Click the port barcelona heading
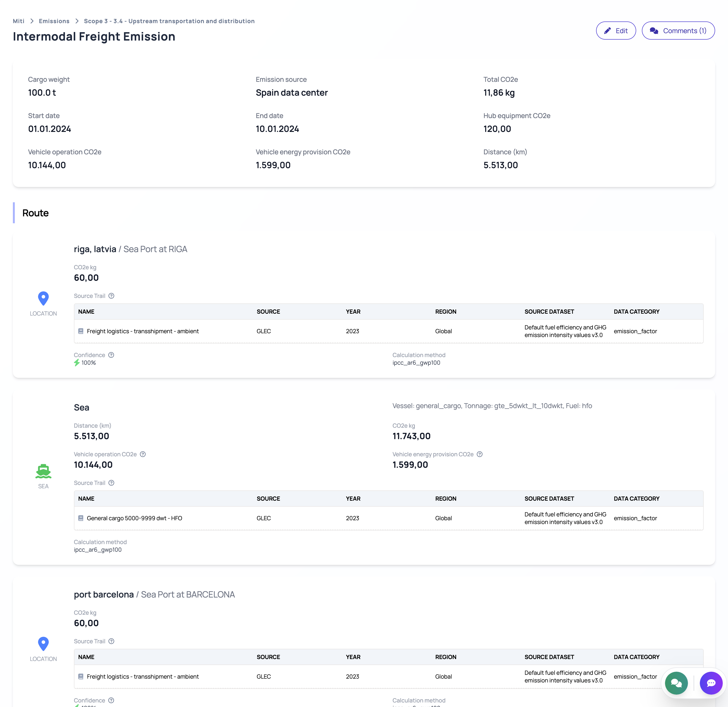The height and width of the screenshot is (707, 728). pyautogui.click(x=104, y=594)
